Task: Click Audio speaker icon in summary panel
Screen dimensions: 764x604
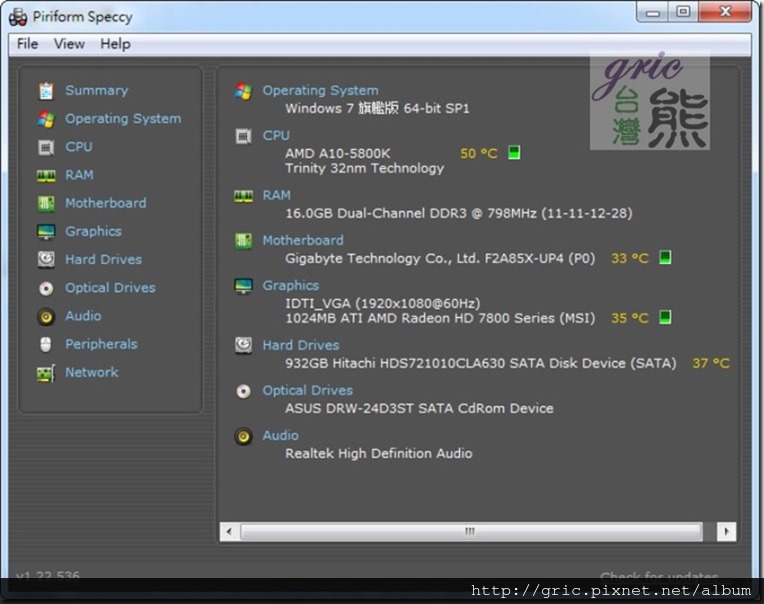Action: pyautogui.click(x=244, y=436)
